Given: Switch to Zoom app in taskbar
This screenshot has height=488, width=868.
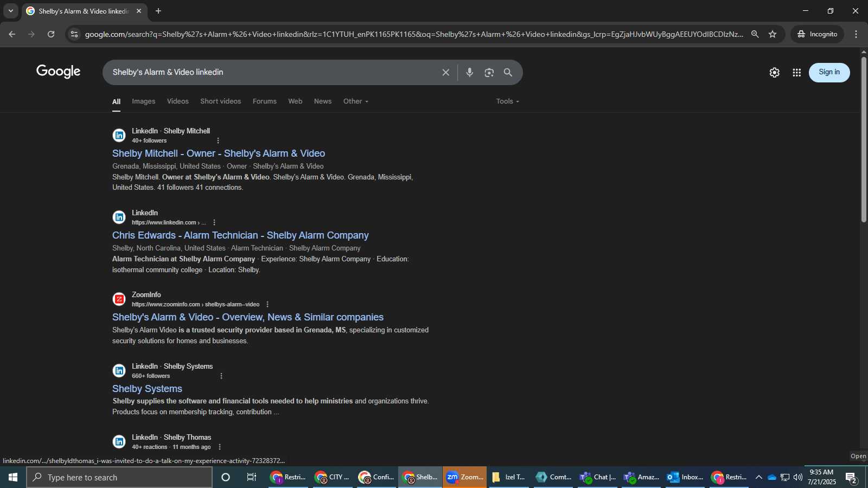Looking at the screenshot, I should point(464,477).
